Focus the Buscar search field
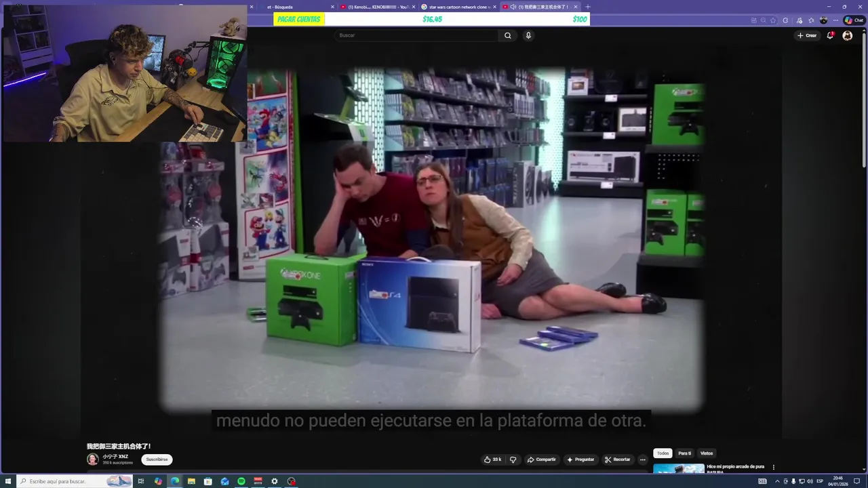Image resolution: width=868 pixels, height=488 pixels. click(417, 35)
